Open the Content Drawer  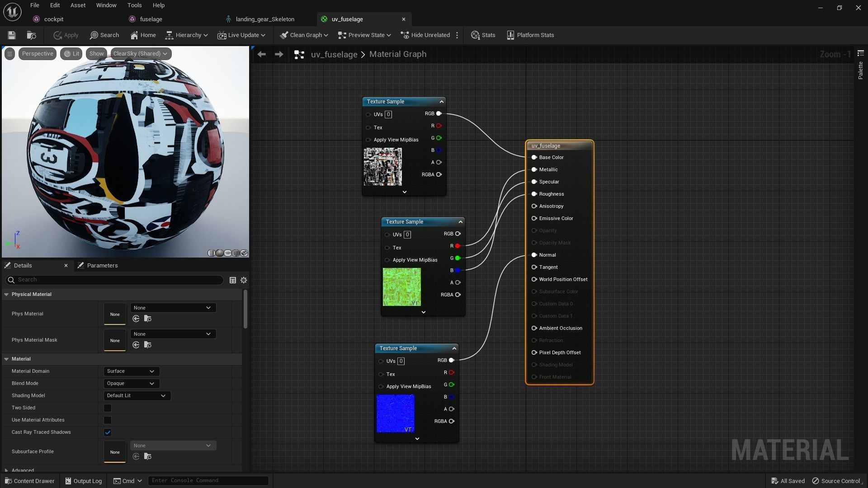29,481
